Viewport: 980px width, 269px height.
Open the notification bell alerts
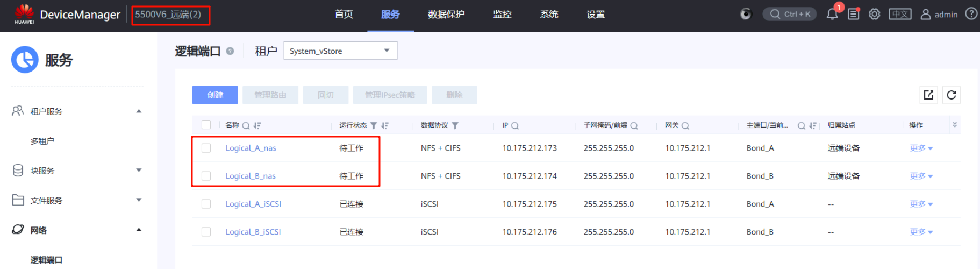832,14
